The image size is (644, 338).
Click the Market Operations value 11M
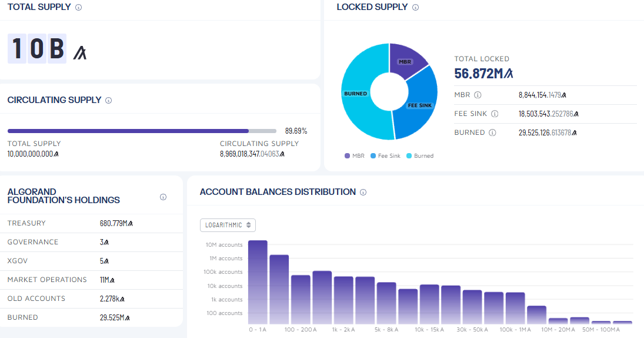[107, 280]
